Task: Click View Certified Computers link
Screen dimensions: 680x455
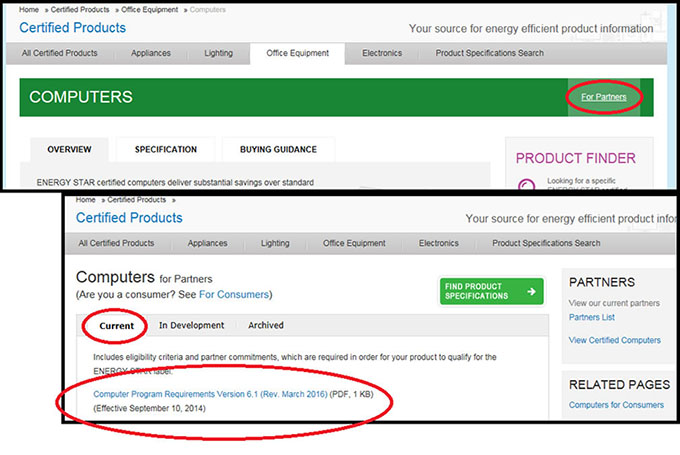Action: 615,340
